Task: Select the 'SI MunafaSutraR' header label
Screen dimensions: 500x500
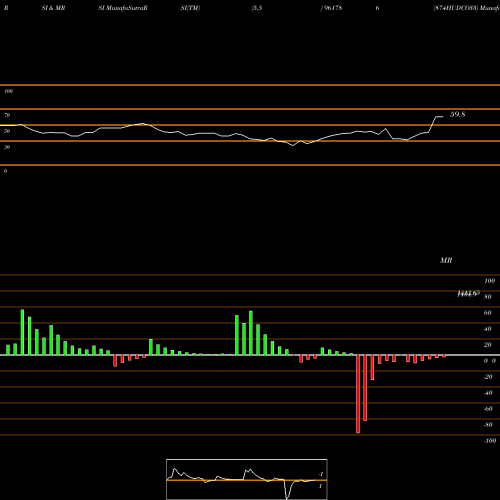Action: (x=123, y=8)
